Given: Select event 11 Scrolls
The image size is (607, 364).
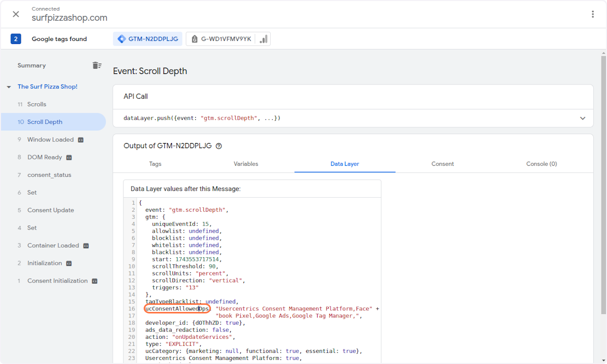Looking at the screenshot, I should coord(53,104).
